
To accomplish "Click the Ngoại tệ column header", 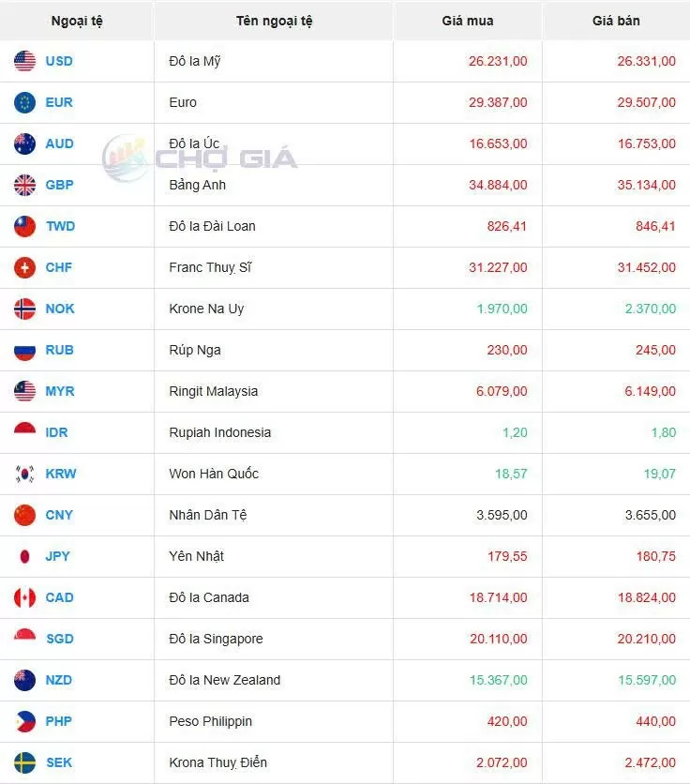I will (77, 21).
